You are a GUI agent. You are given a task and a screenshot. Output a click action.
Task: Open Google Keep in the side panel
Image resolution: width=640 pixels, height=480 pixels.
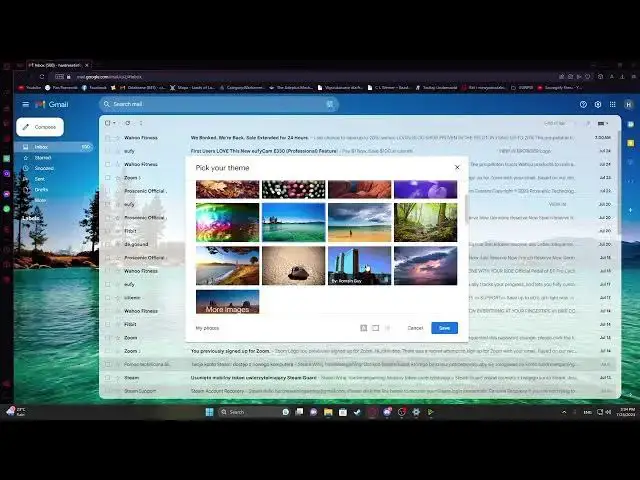tap(631, 143)
